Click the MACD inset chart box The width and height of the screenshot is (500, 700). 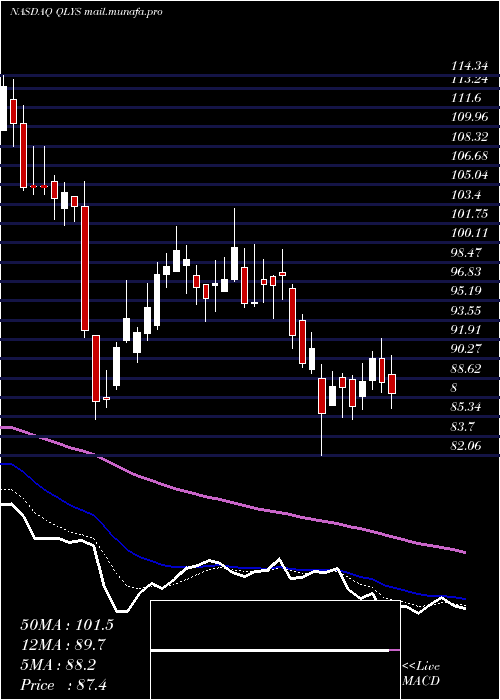click(x=275, y=650)
